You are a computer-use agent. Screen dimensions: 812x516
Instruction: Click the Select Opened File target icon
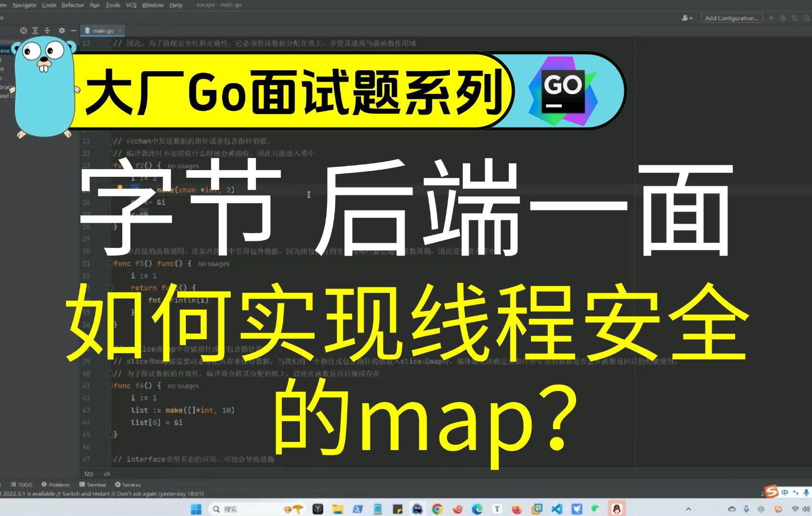[23, 31]
